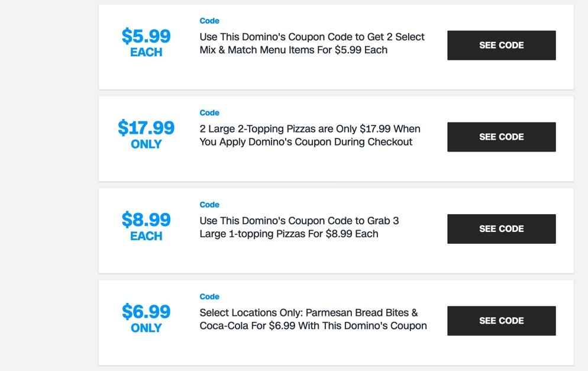The width and height of the screenshot is (588, 371).
Task: Click SEE CODE for $5.99 Mix & Match deal
Action: (x=501, y=45)
